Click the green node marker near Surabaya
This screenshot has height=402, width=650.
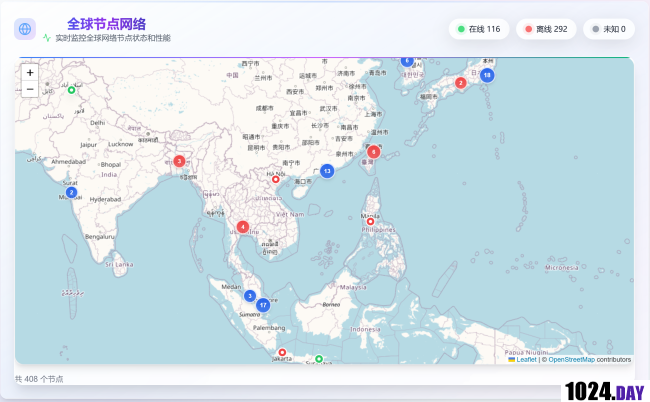point(318,359)
